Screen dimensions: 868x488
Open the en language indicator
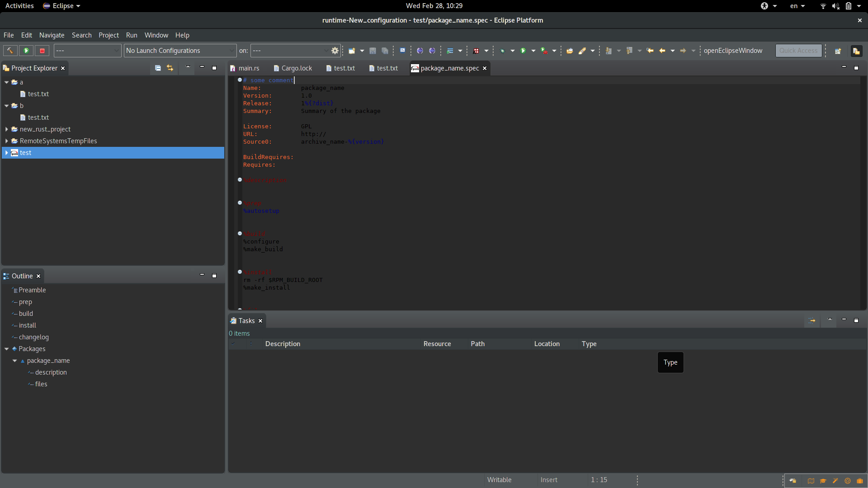pos(797,6)
